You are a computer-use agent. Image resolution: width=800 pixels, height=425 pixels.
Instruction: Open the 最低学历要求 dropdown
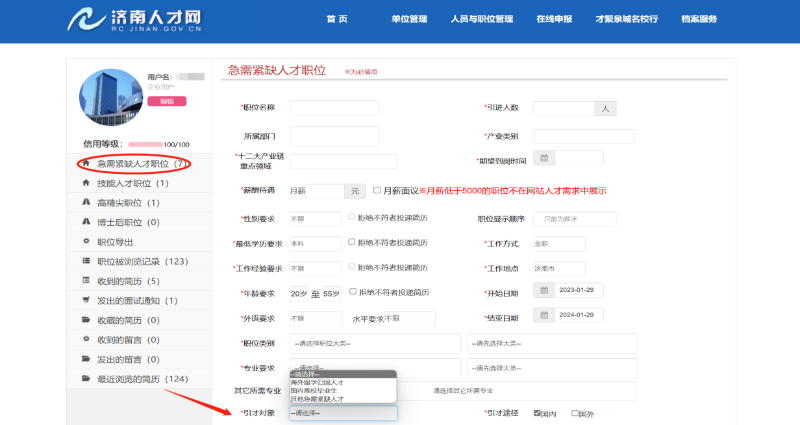point(313,243)
